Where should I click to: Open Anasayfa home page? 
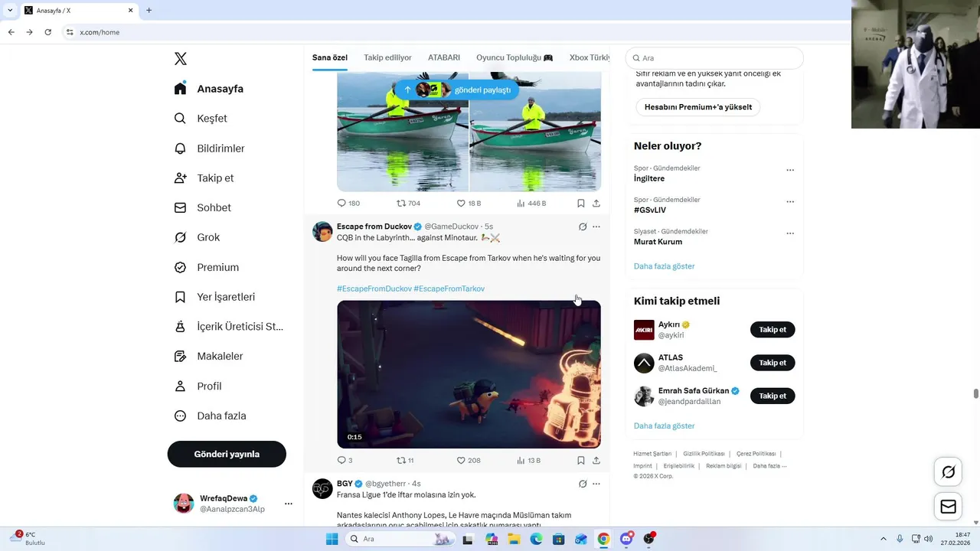pos(209,89)
